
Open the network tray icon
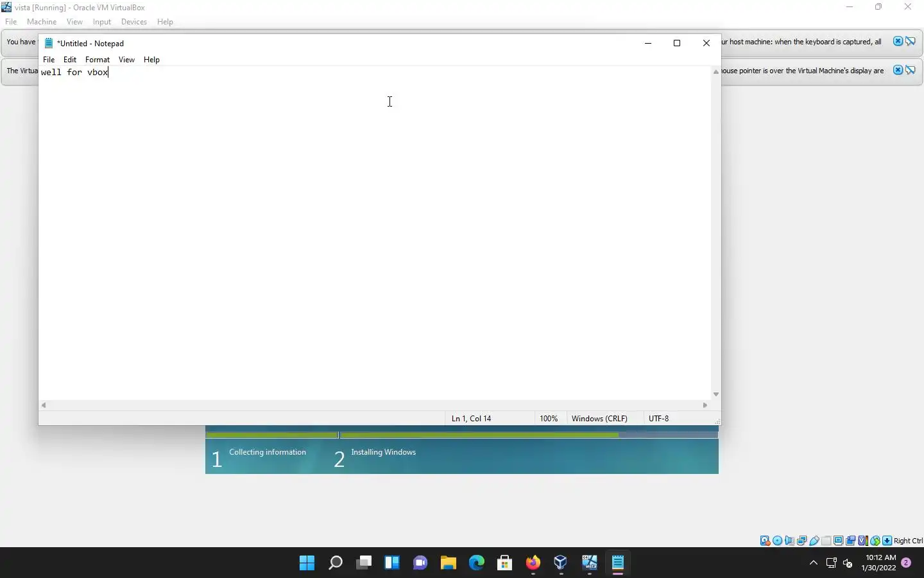pyautogui.click(x=832, y=563)
